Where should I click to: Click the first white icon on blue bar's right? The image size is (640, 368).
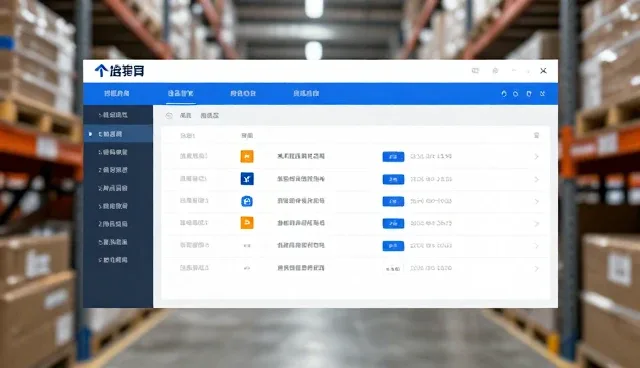504,93
